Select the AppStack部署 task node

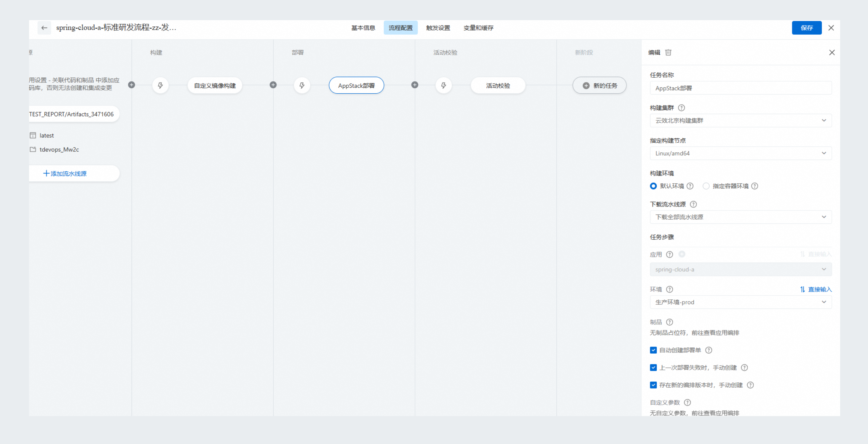[356, 86]
